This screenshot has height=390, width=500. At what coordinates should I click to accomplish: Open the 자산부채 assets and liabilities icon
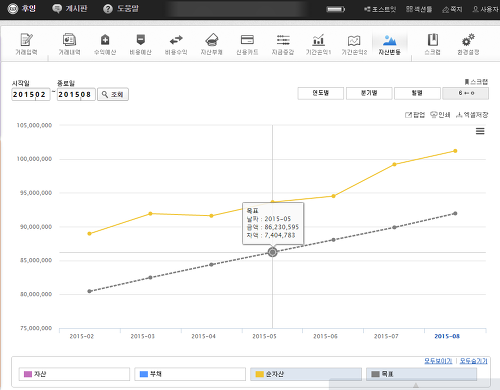tap(212, 44)
